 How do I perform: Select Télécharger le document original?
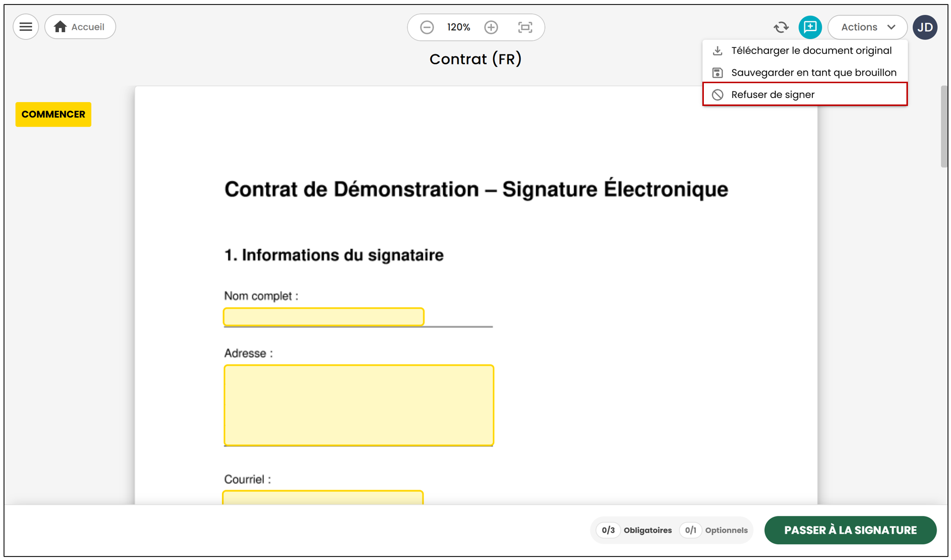pyautogui.click(x=805, y=51)
